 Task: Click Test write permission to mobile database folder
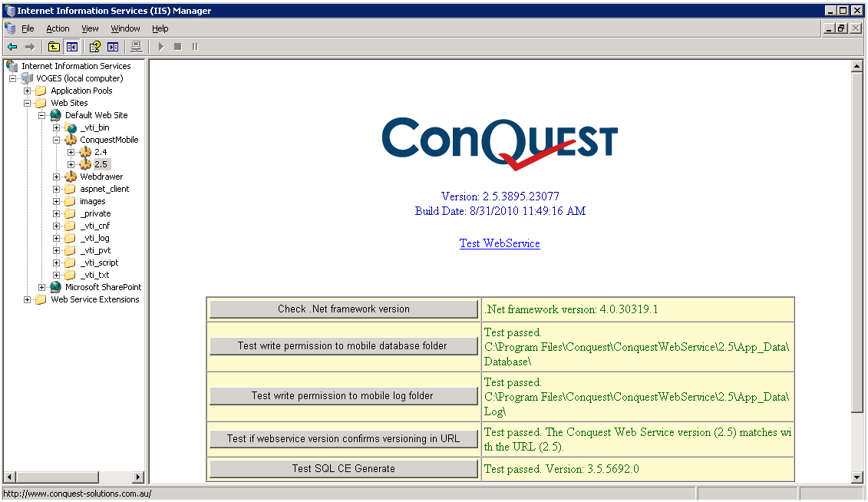[344, 346]
